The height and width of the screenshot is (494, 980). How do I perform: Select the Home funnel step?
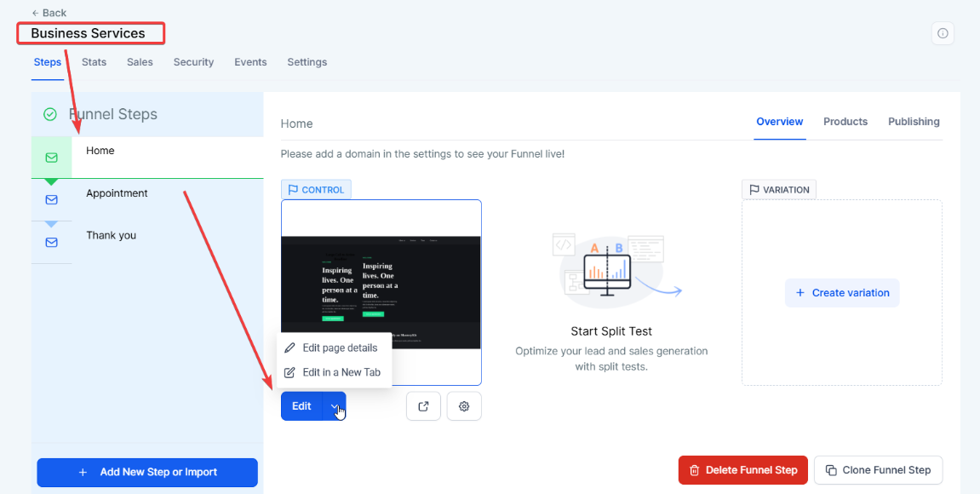[x=147, y=158]
